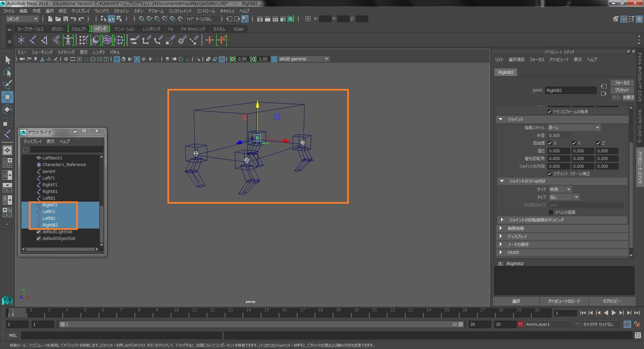Select the arrow Select tool in toolbox
This screenshot has height=349, width=644.
coord(7,60)
